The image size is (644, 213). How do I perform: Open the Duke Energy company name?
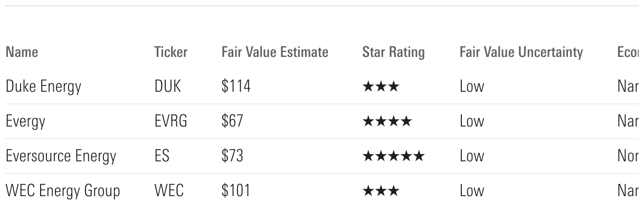(43, 86)
